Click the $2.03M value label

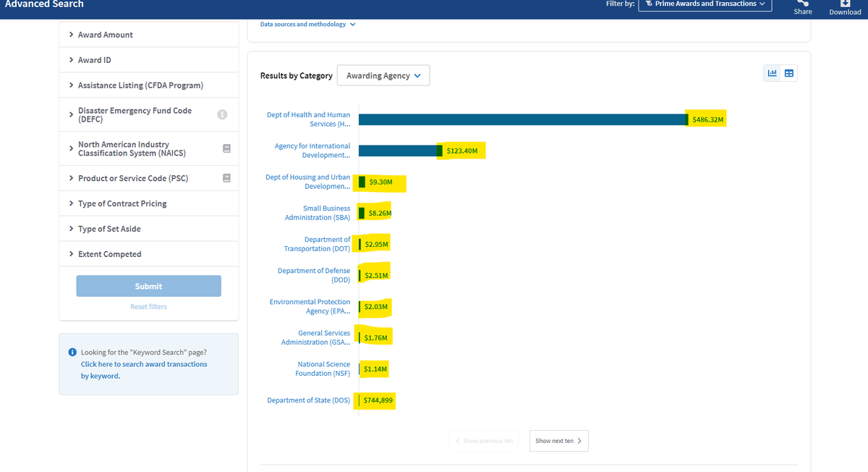click(x=376, y=306)
